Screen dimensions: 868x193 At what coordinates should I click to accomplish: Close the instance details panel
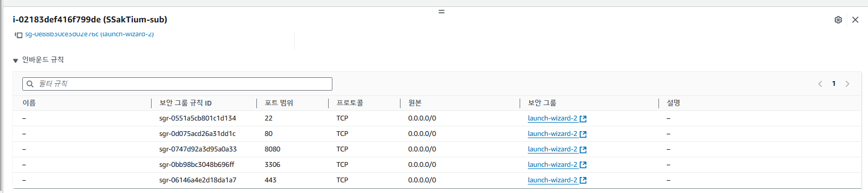[855, 20]
